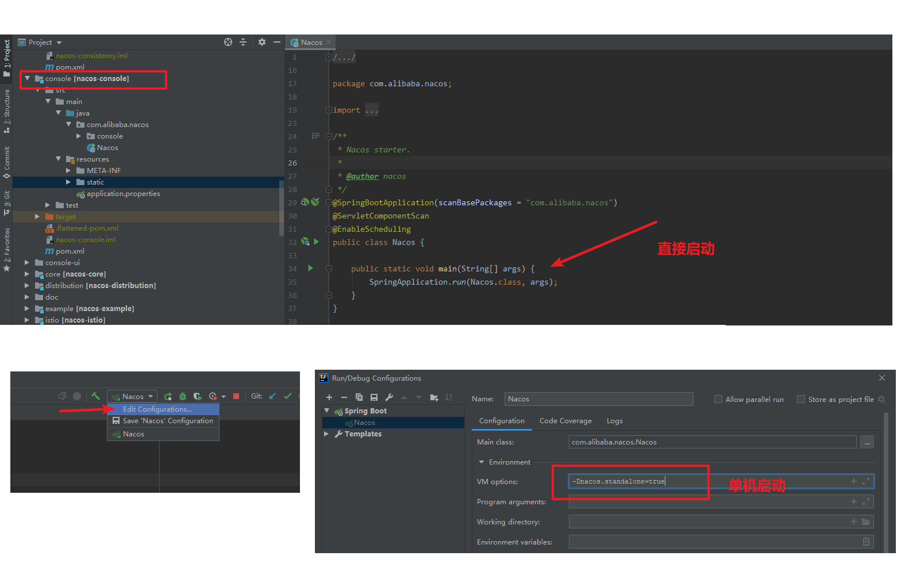Expand the Templates node
Image resolution: width=924 pixels, height=575 pixels.
326,434
